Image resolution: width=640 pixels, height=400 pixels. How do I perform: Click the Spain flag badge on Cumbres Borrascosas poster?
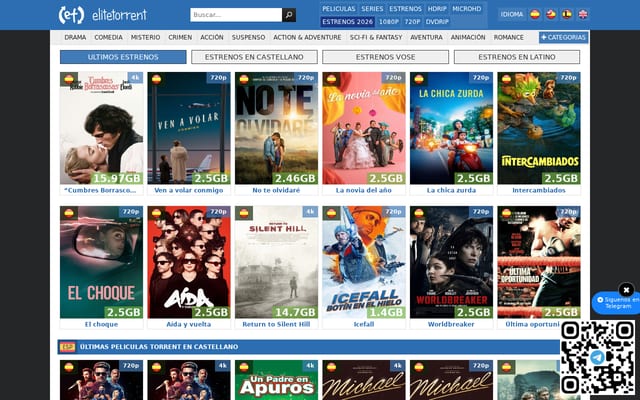pos(69,79)
